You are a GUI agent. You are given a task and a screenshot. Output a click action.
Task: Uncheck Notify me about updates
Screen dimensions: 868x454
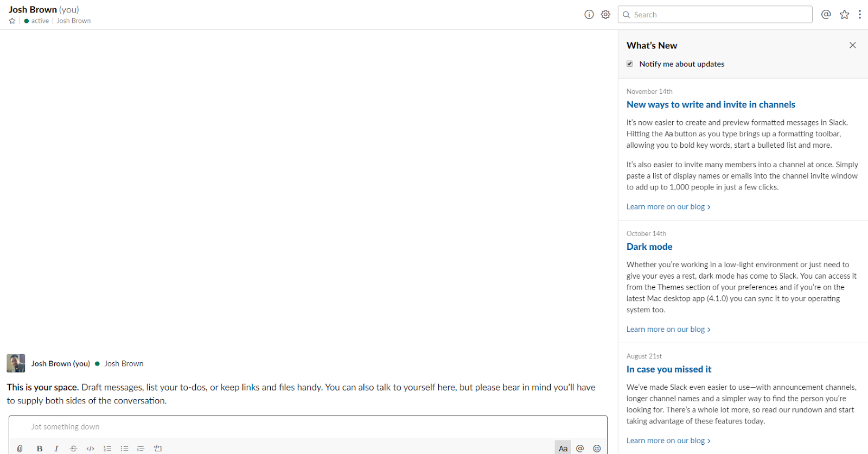pyautogui.click(x=630, y=64)
